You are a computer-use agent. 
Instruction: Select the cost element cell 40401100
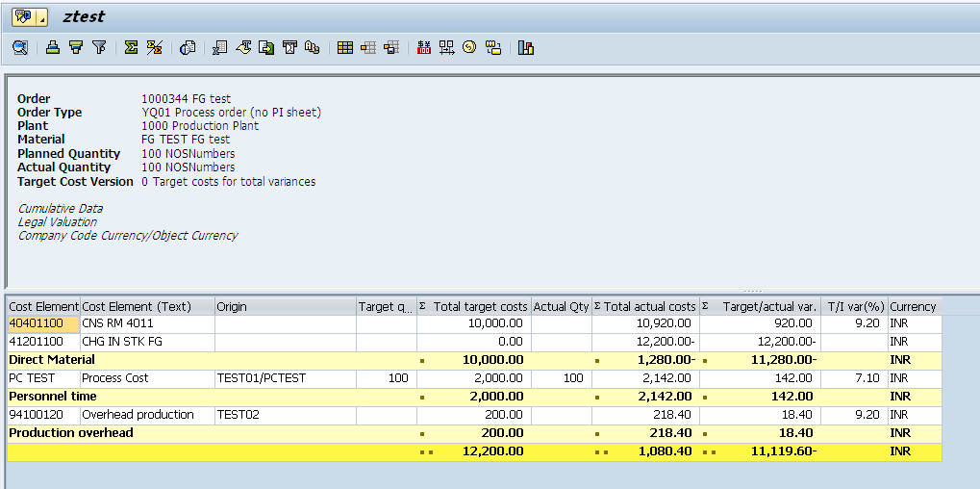(x=37, y=323)
